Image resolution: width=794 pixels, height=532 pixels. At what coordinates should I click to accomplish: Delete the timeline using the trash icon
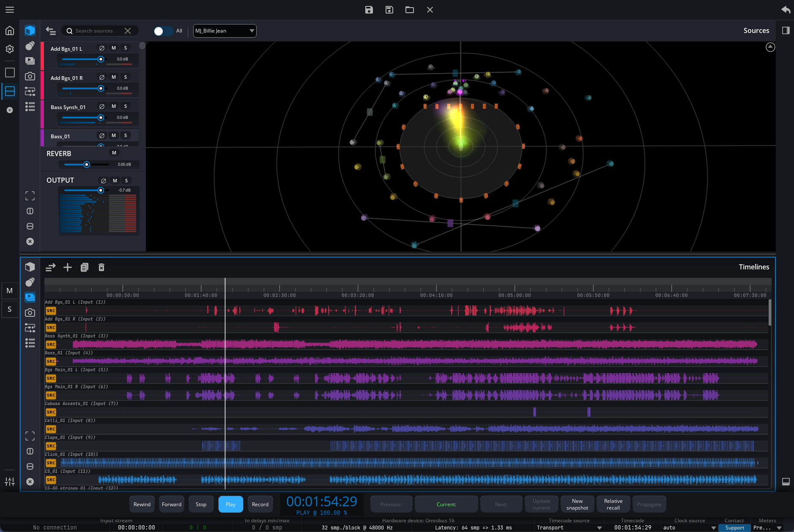101,267
